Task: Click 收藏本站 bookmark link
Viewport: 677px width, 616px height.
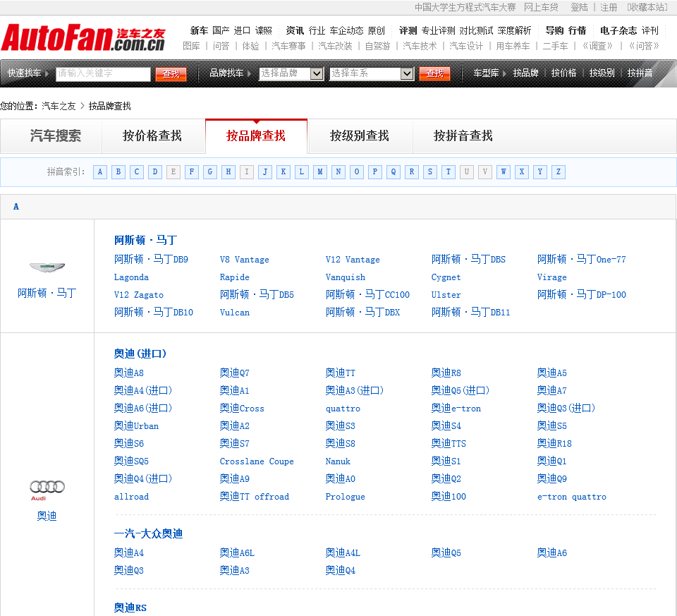Action: coord(647,7)
